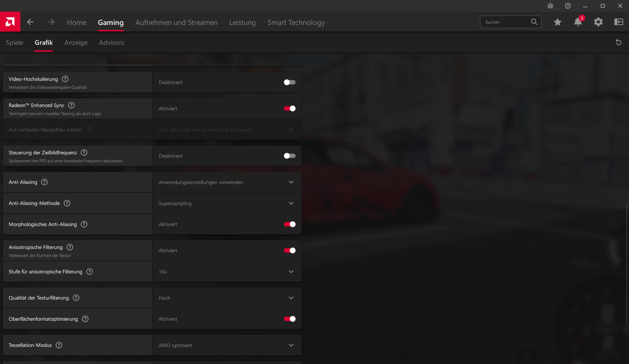Disable the Radeon Enhanced Sync toggle
The image size is (629, 364).
point(290,108)
